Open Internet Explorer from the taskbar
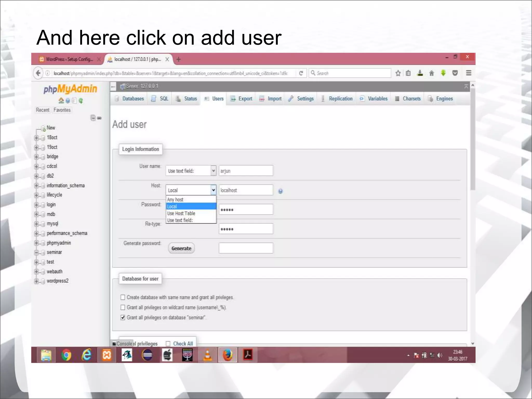 [87, 355]
